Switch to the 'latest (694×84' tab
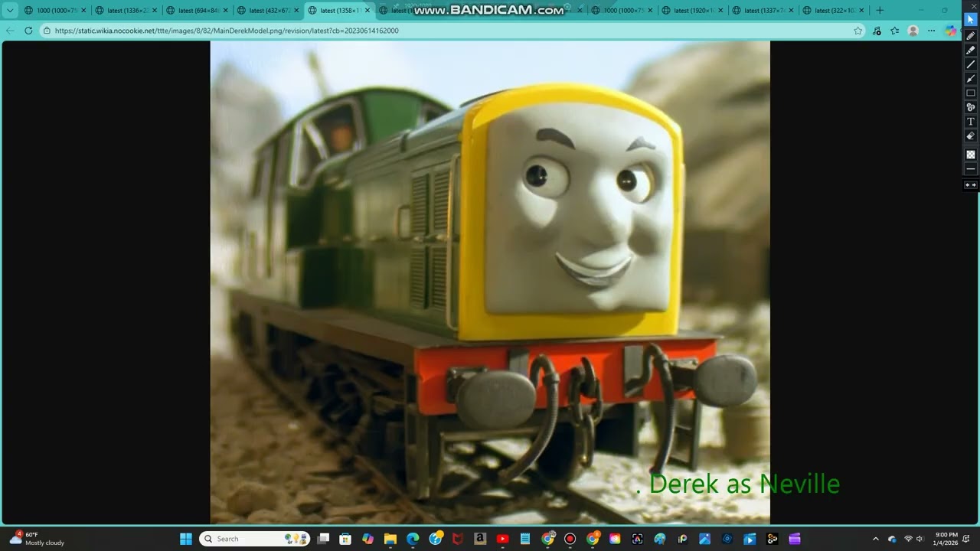Screen dimensions: 980x551 [x=198, y=11]
